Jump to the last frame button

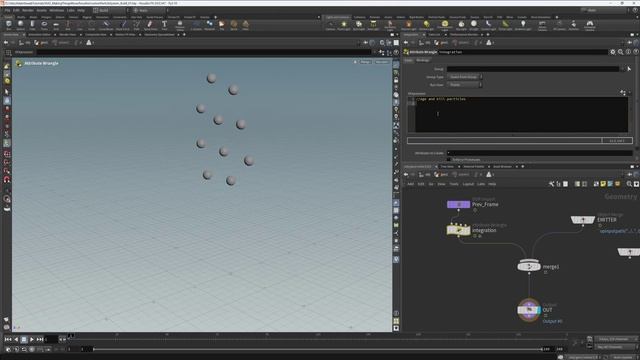click(x=40, y=339)
